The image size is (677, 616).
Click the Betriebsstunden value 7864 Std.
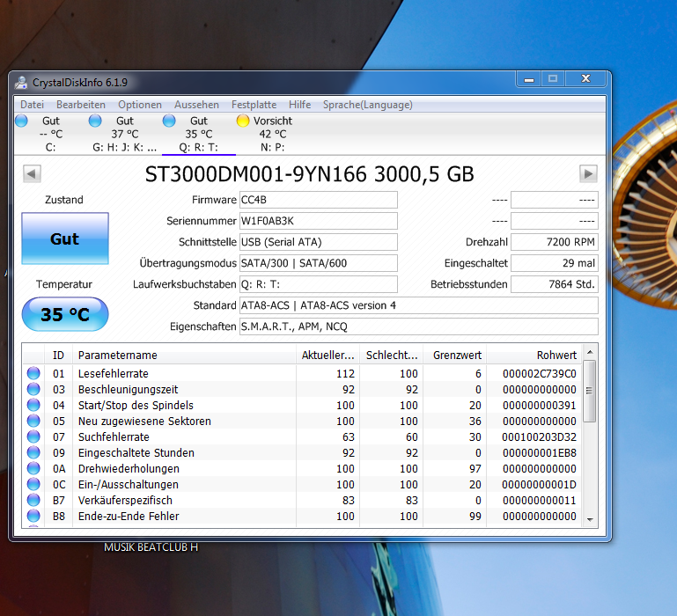click(555, 284)
